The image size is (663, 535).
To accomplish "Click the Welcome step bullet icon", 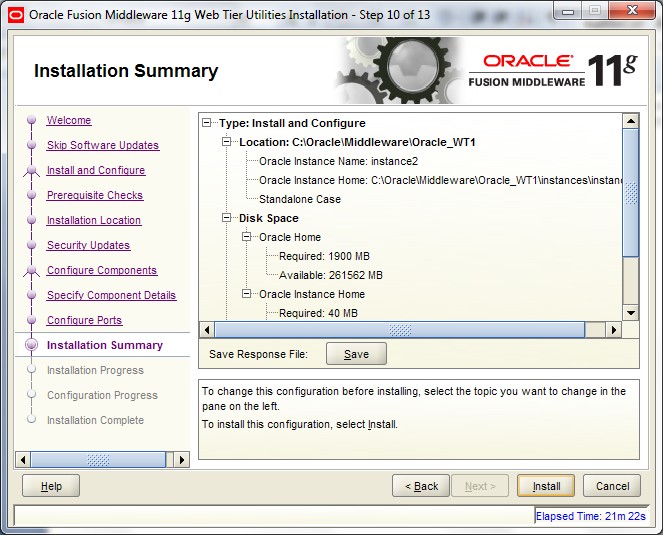I will point(31,120).
